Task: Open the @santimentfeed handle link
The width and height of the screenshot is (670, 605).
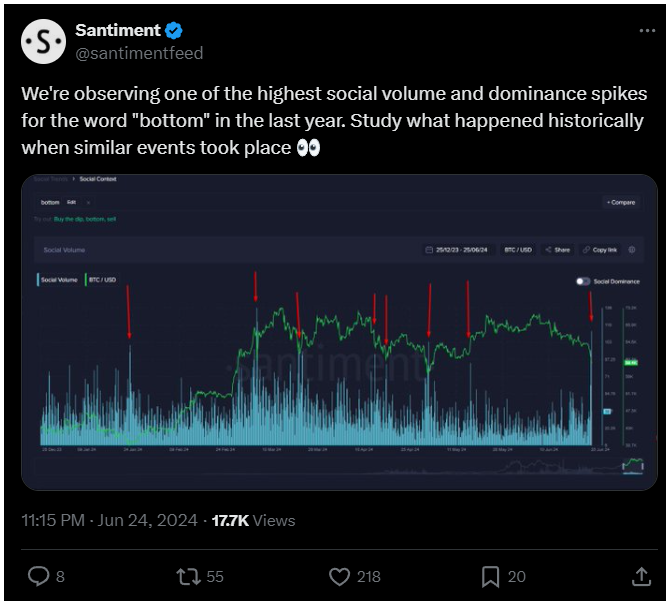Action: pos(139,53)
